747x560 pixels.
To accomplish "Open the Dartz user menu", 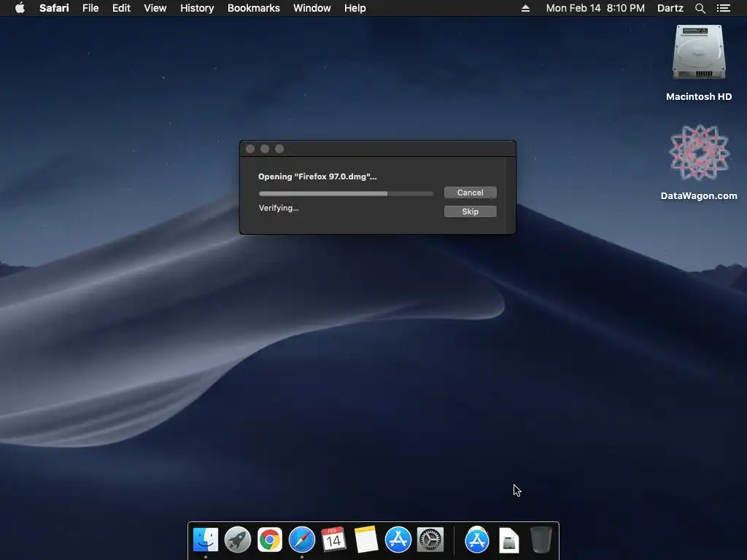I will 670,8.
